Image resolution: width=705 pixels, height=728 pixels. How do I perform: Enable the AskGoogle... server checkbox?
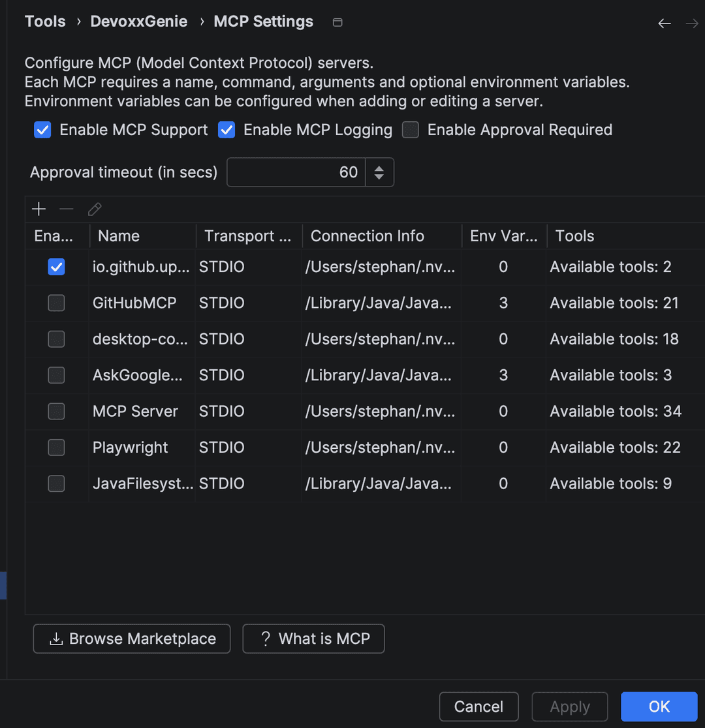click(x=56, y=375)
